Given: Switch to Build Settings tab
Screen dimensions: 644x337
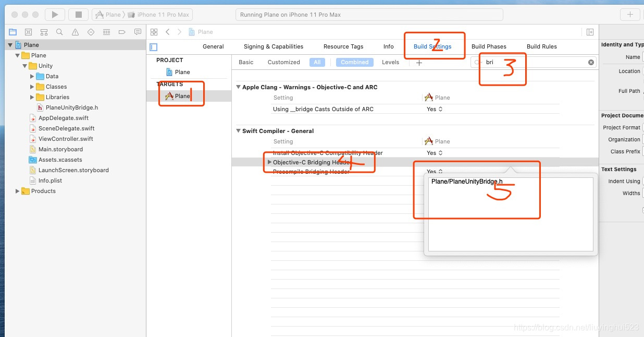Looking at the screenshot, I should [x=432, y=46].
